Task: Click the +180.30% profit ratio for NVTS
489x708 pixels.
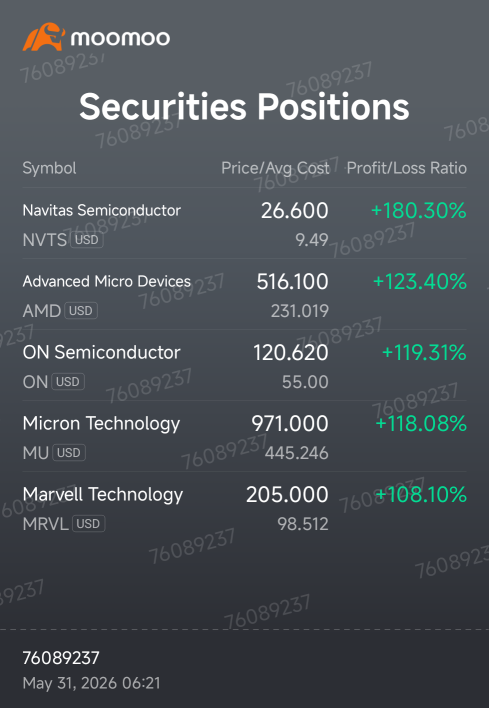Action: coord(419,210)
